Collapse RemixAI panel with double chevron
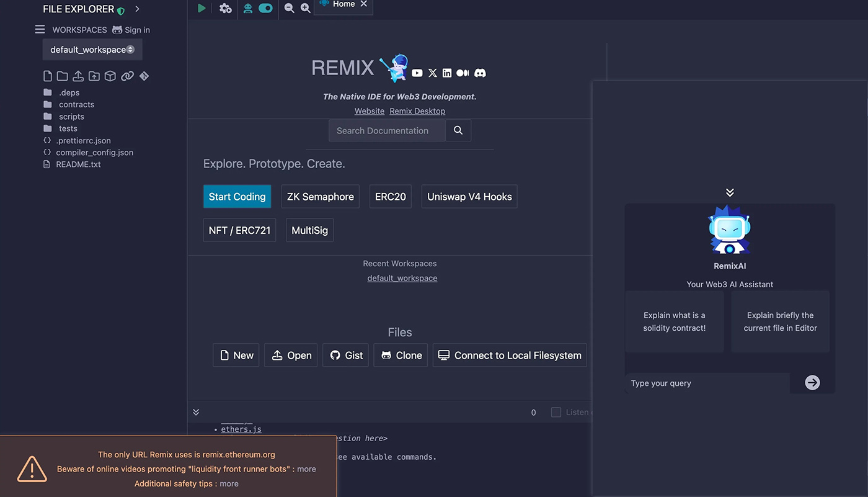The width and height of the screenshot is (868, 497). [x=730, y=192]
